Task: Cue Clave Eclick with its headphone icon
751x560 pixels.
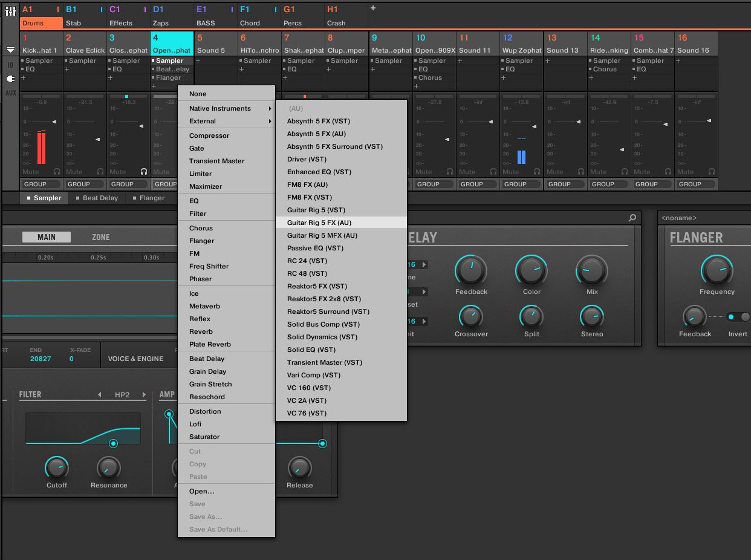Action: tap(100, 172)
